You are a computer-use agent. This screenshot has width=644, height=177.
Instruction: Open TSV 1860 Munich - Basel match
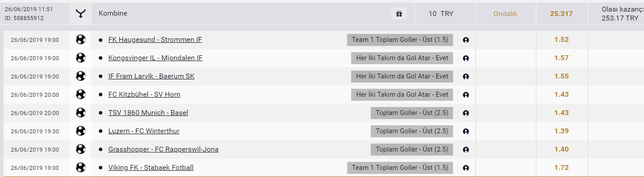click(148, 113)
